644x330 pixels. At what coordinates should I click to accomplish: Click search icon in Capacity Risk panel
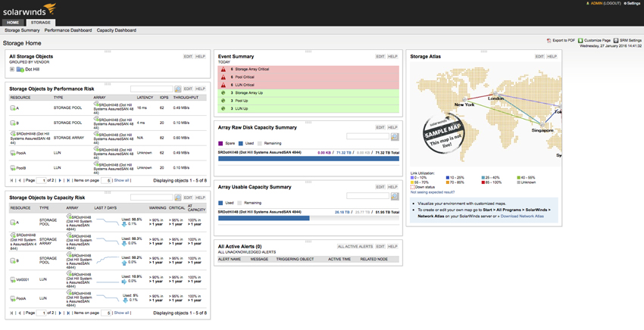point(178,198)
